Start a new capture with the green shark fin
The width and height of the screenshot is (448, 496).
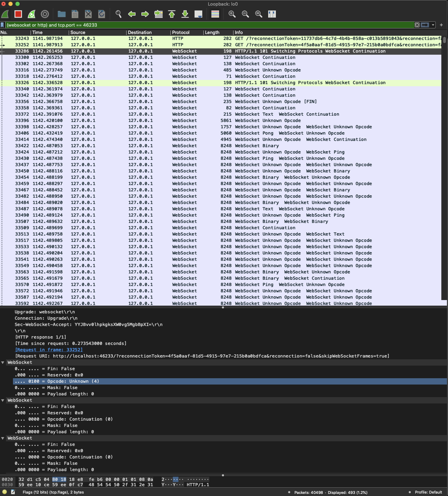(x=5, y=14)
